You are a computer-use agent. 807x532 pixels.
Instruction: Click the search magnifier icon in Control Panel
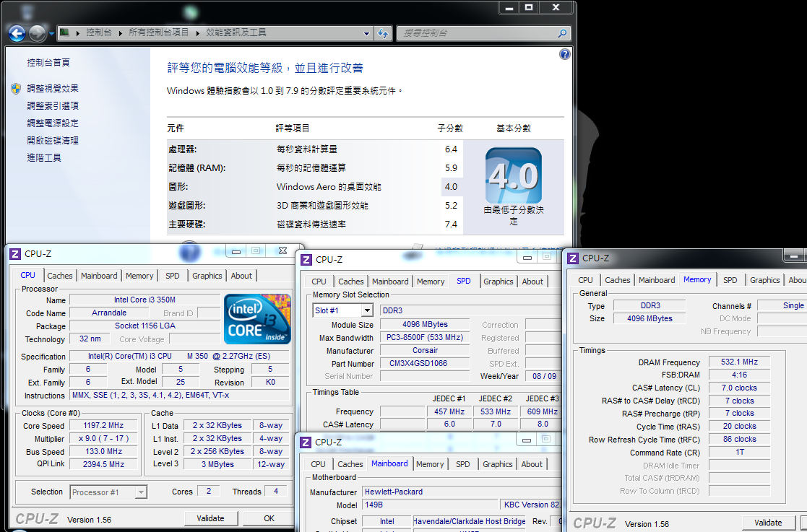click(562, 33)
